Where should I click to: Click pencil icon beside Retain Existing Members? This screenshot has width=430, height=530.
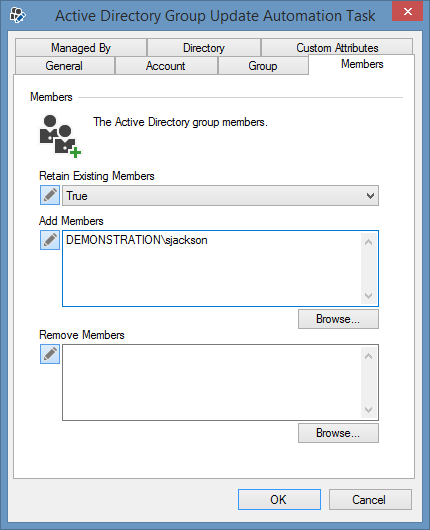[50, 195]
